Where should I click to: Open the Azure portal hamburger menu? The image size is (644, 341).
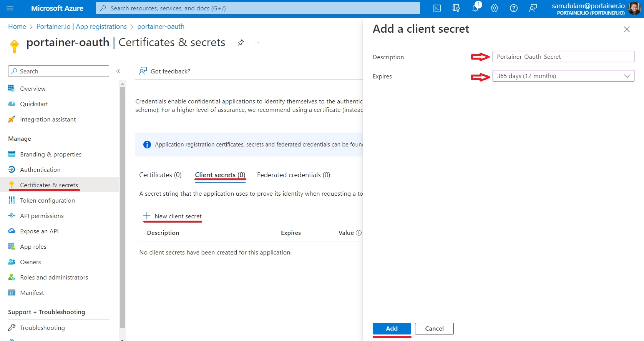pyautogui.click(x=10, y=8)
